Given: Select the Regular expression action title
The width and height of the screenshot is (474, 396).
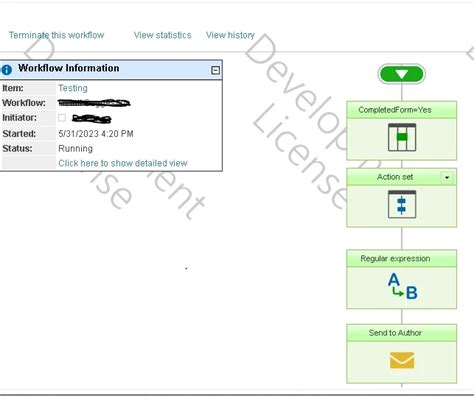Looking at the screenshot, I should coord(395,259).
